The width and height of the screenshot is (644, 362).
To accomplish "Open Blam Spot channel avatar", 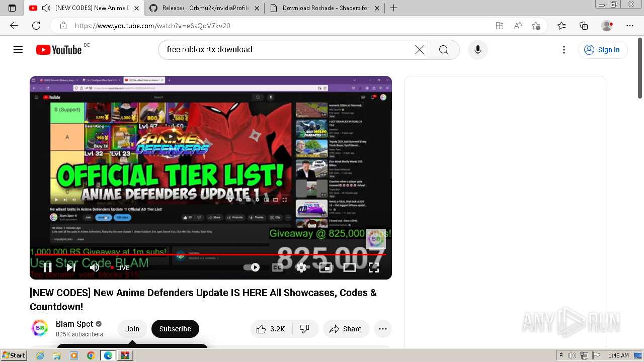I will 39,328.
